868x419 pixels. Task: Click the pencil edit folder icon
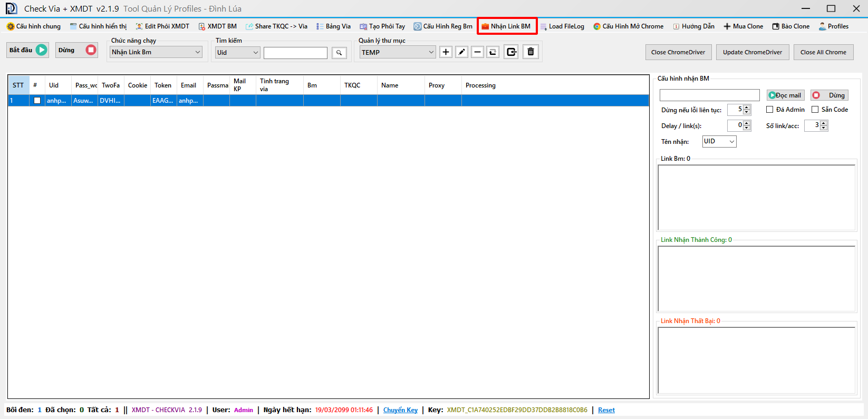click(461, 52)
